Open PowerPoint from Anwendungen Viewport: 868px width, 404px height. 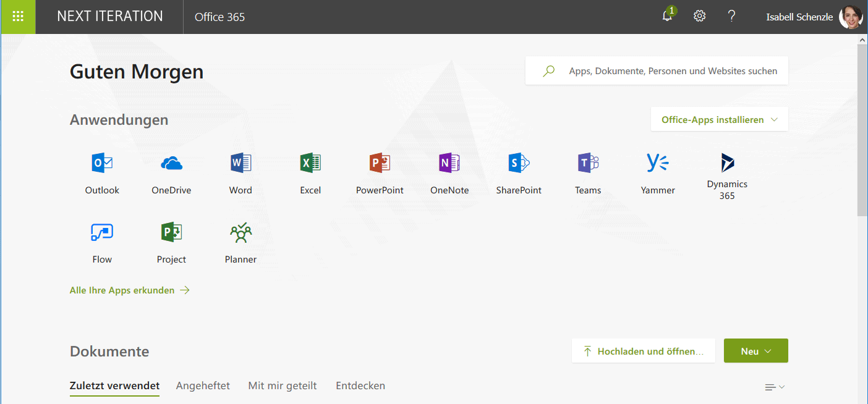pyautogui.click(x=380, y=173)
